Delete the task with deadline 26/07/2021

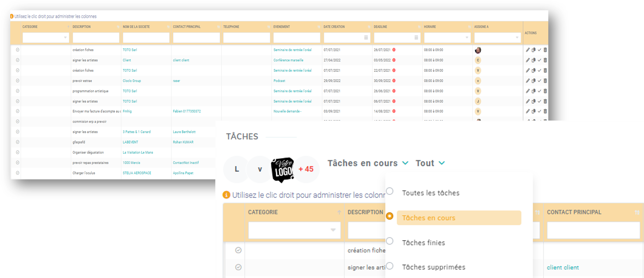545,50
